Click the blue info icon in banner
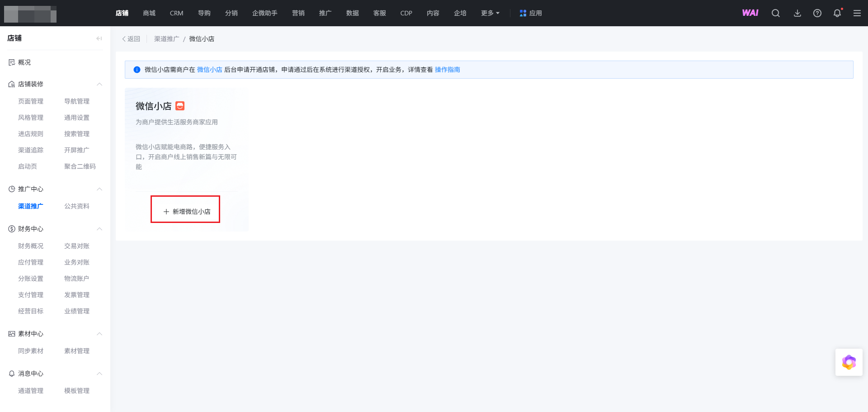 137,70
